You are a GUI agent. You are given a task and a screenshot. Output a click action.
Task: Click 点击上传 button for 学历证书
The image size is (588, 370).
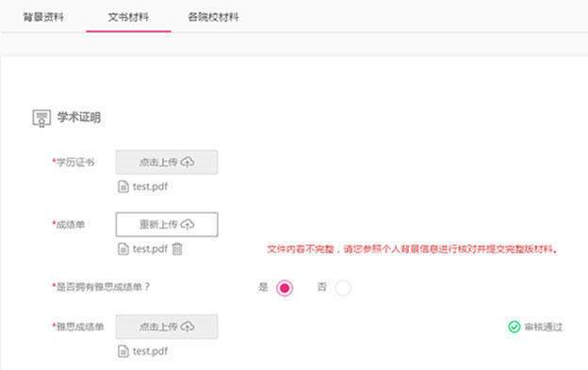(x=167, y=162)
